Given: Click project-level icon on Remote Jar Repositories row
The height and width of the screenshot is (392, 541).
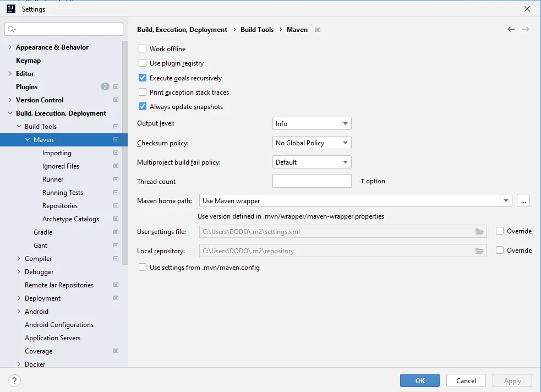Looking at the screenshot, I should 116,285.
